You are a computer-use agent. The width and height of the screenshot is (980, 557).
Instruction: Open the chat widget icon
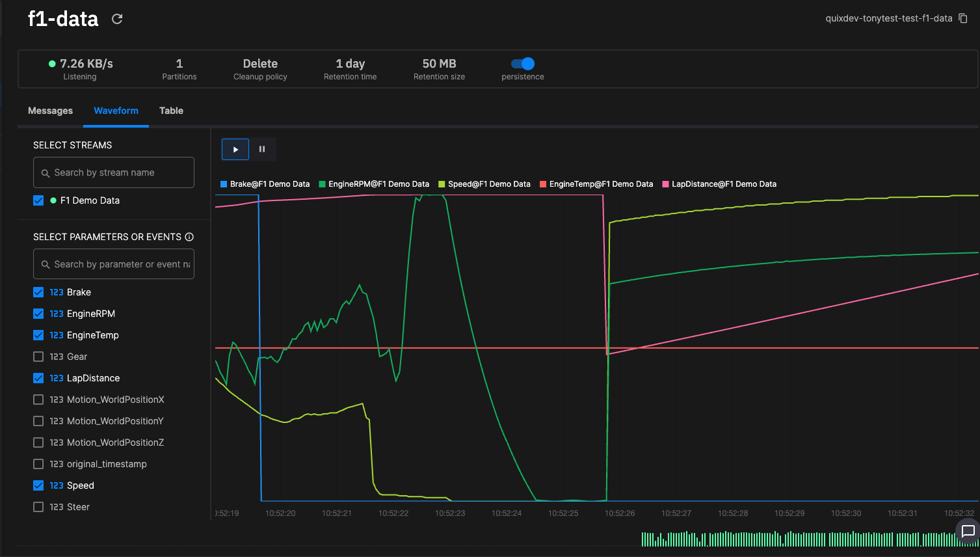pyautogui.click(x=968, y=531)
